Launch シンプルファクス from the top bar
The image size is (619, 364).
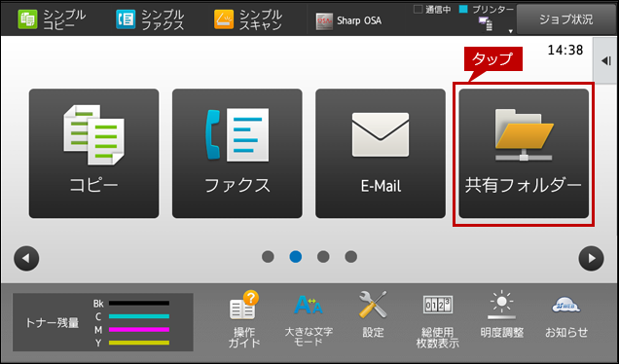pyautogui.click(x=150, y=19)
